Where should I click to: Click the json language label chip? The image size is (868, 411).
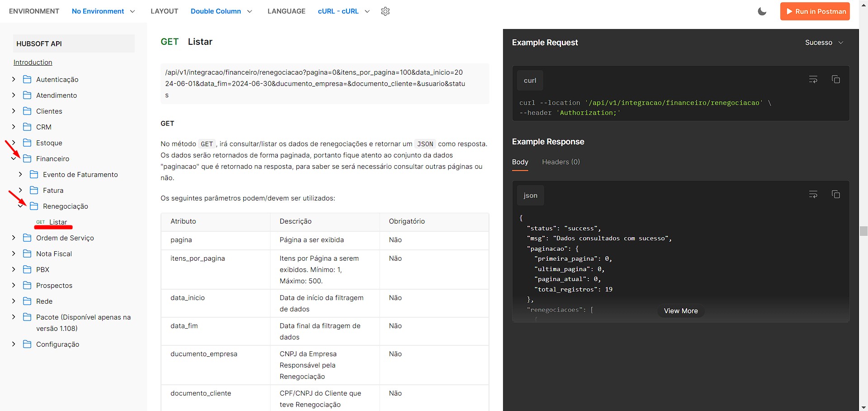(x=531, y=196)
